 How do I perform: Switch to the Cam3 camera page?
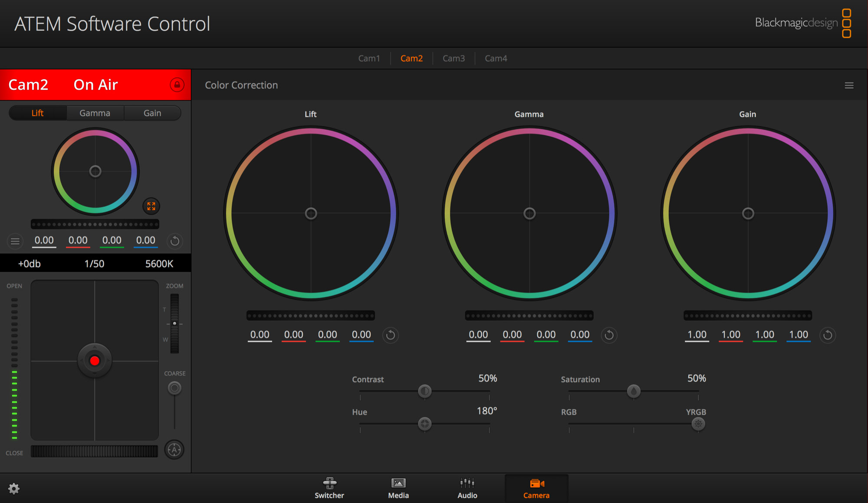point(454,58)
